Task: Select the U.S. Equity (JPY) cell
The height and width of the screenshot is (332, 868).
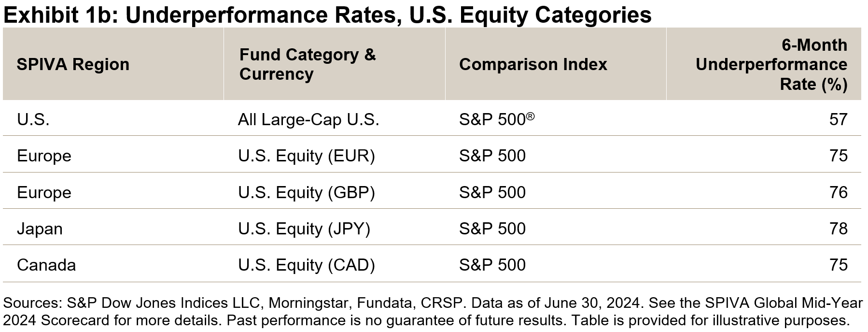Action: (x=304, y=229)
